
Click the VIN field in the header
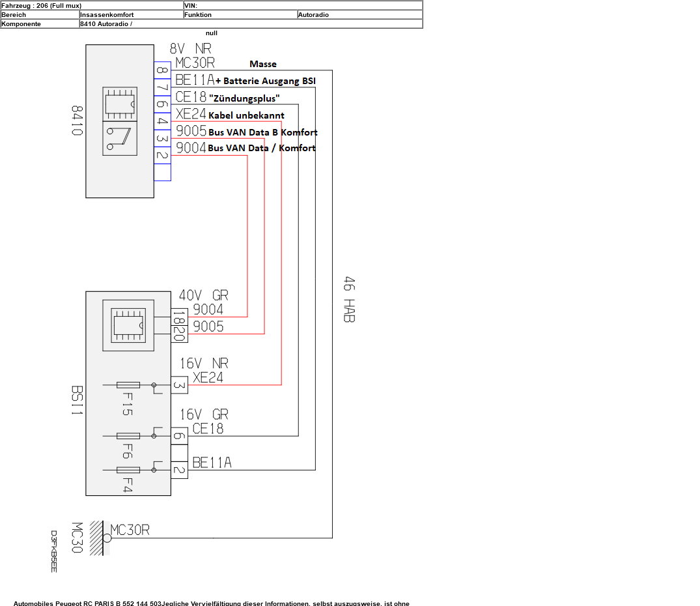tap(303, 5)
